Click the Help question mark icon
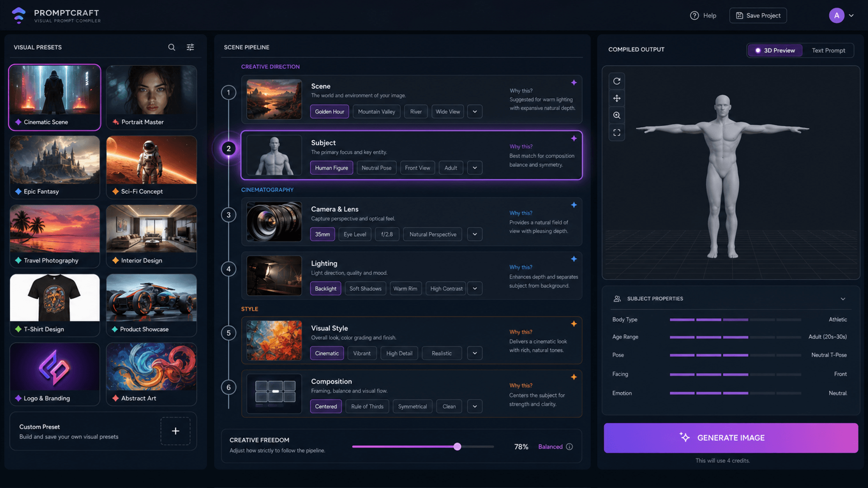 tap(694, 16)
